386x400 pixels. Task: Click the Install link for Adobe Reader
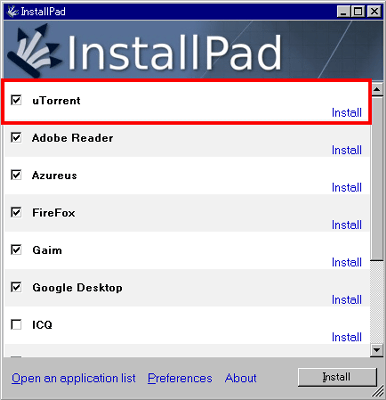click(347, 150)
